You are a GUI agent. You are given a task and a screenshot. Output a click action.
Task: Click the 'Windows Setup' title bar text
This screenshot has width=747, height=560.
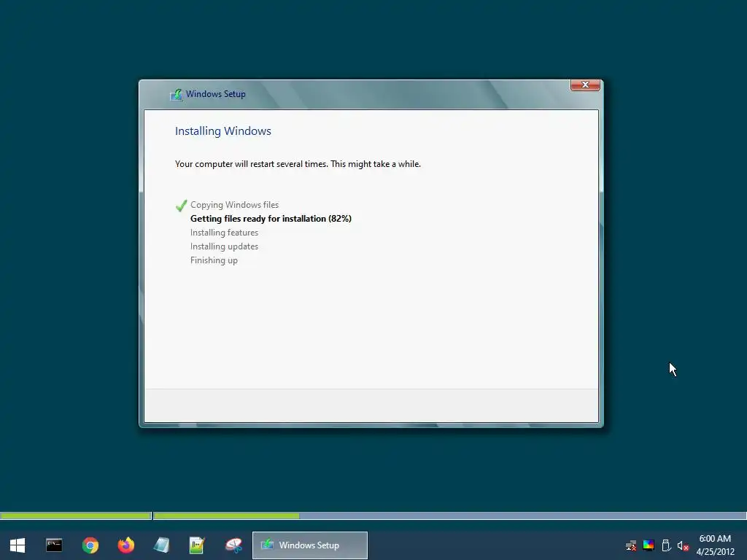pyautogui.click(x=215, y=94)
